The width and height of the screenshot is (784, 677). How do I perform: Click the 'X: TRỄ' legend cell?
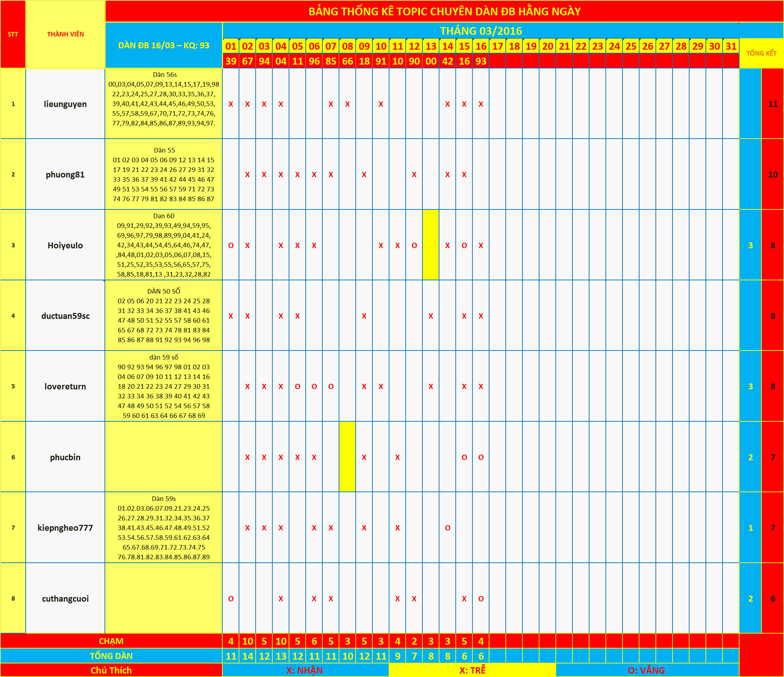[472, 670]
